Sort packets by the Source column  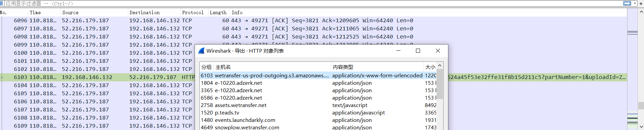94,12
